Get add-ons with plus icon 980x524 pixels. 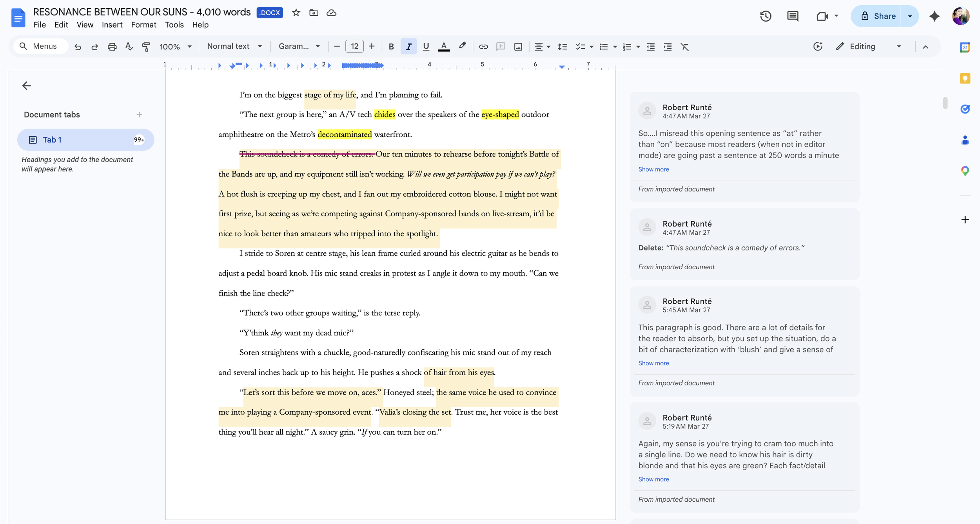(x=965, y=219)
